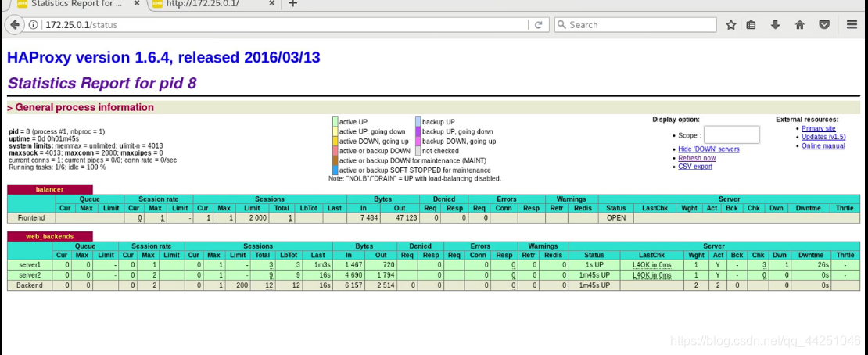868x355 pixels.
Task: Click the Frontend row label
Action: coord(30,218)
